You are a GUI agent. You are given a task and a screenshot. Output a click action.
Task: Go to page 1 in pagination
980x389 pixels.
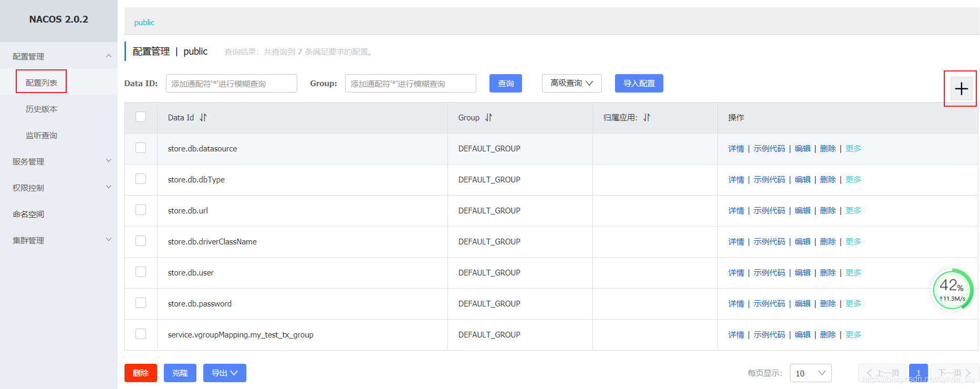coord(919,373)
